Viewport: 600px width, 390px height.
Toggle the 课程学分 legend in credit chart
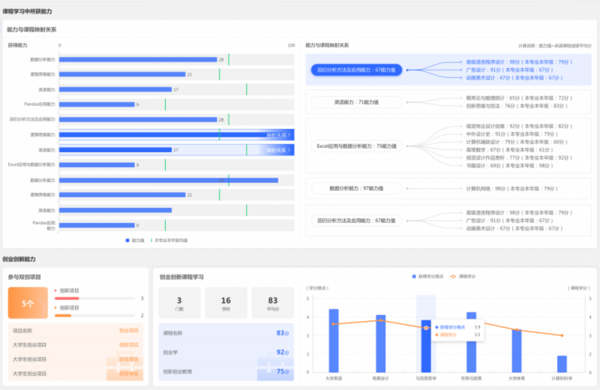pyautogui.click(x=463, y=276)
